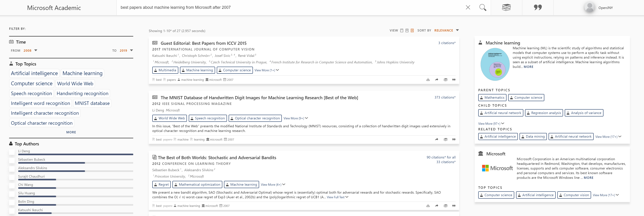The width and height of the screenshot is (644, 216).
Task: Check the Sébastien Bubeck author filter
Action: click(12, 161)
